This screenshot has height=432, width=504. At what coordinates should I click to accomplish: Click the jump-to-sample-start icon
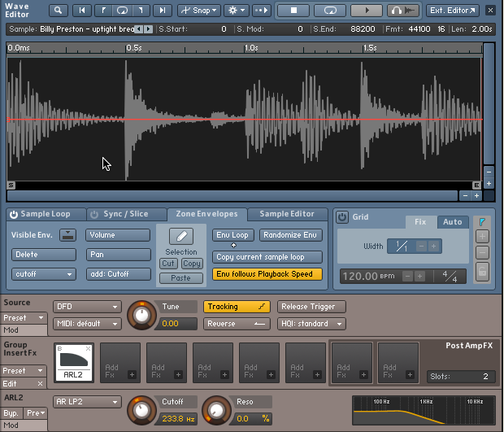(x=82, y=11)
